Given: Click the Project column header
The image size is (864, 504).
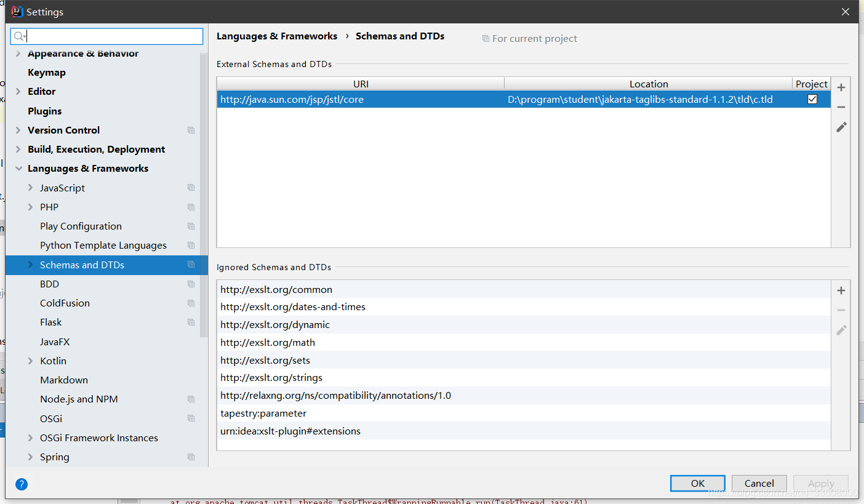Looking at the screenshot, I should [812, 84].
